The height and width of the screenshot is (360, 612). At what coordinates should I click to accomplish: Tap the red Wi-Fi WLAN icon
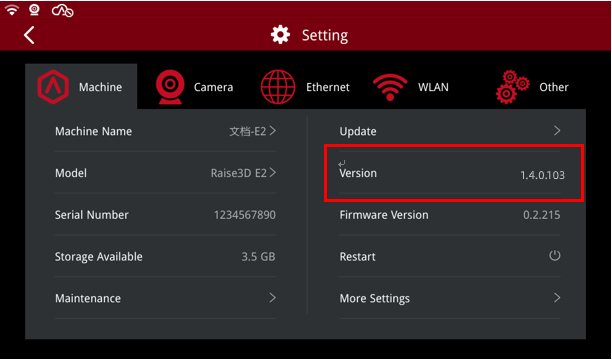(390, 87)
